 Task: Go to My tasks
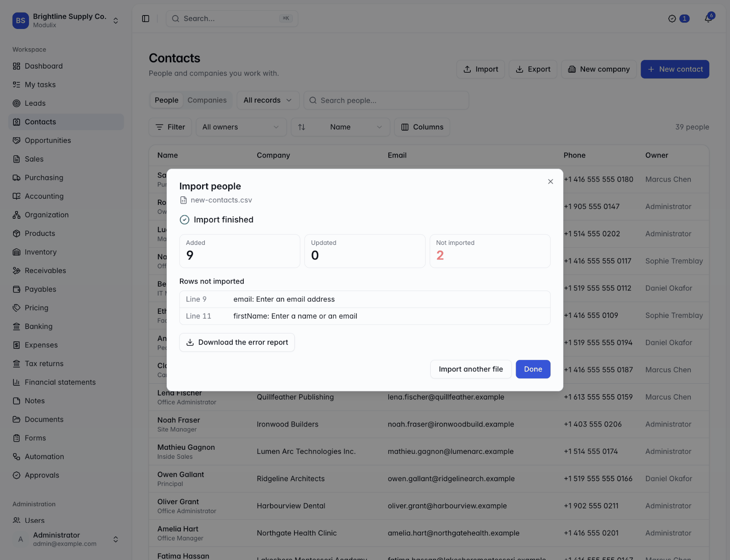(x=66, y=84)
